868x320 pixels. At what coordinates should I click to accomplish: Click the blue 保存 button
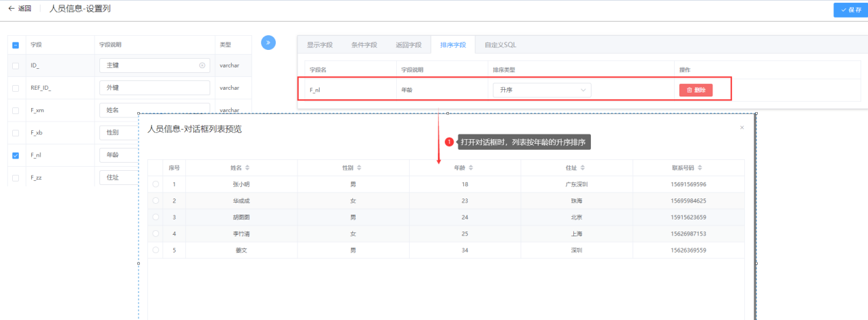point(850,10)
